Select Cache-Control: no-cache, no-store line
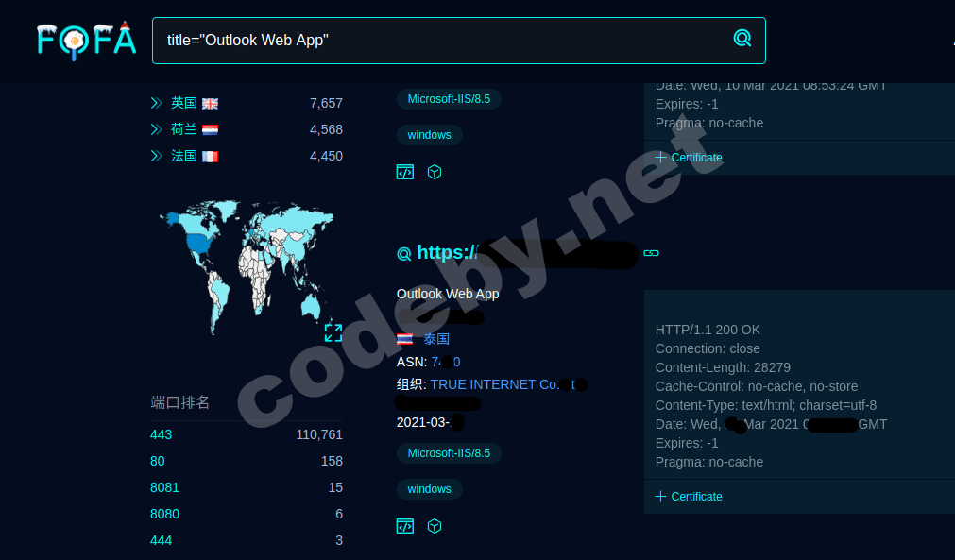 [x=757, y=386]
